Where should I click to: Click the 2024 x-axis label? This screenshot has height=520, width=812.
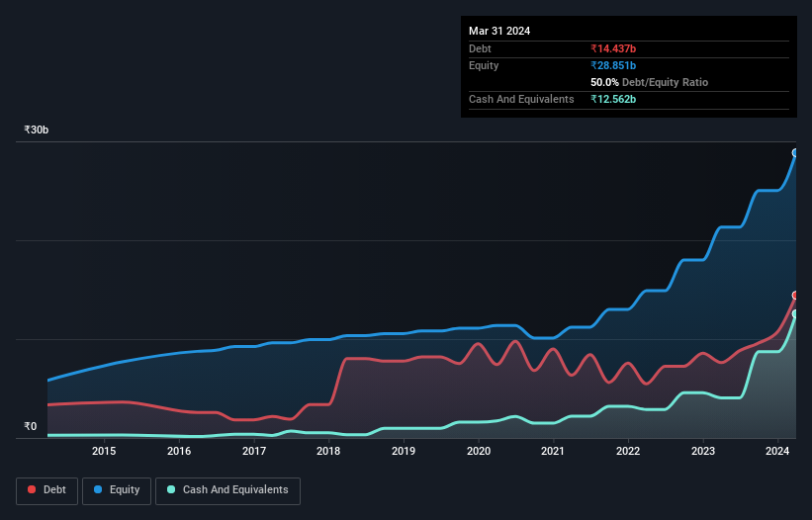[x=777, y=451]
